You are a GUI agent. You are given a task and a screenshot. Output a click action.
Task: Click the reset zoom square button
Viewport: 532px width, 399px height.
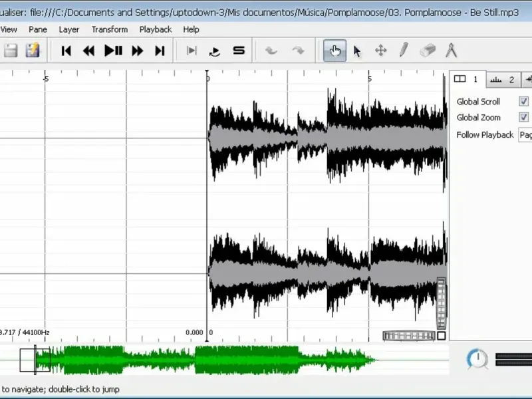[442, 336]
